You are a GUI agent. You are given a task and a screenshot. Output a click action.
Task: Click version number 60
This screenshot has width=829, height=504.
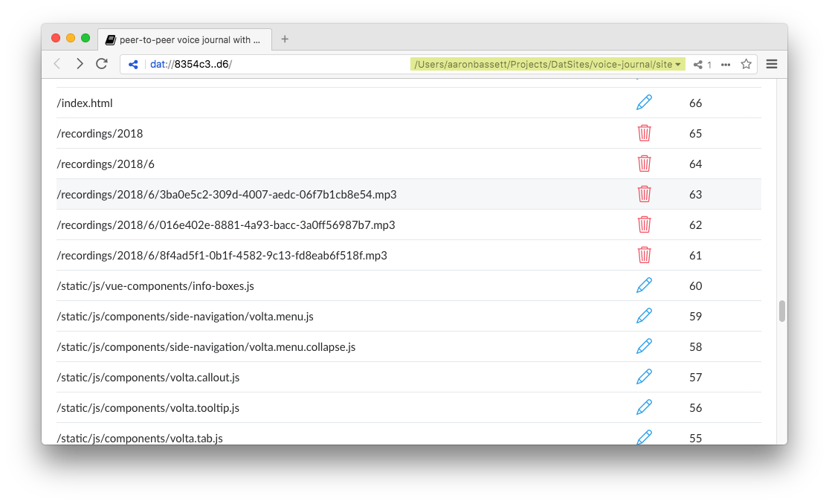[696, 286]
